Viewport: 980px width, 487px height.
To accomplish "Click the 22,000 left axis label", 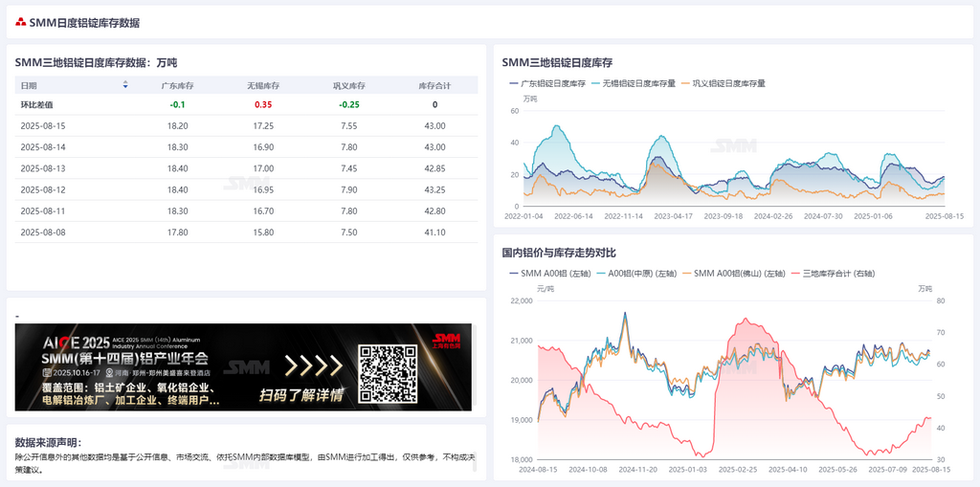I will (x=521, y=300).
